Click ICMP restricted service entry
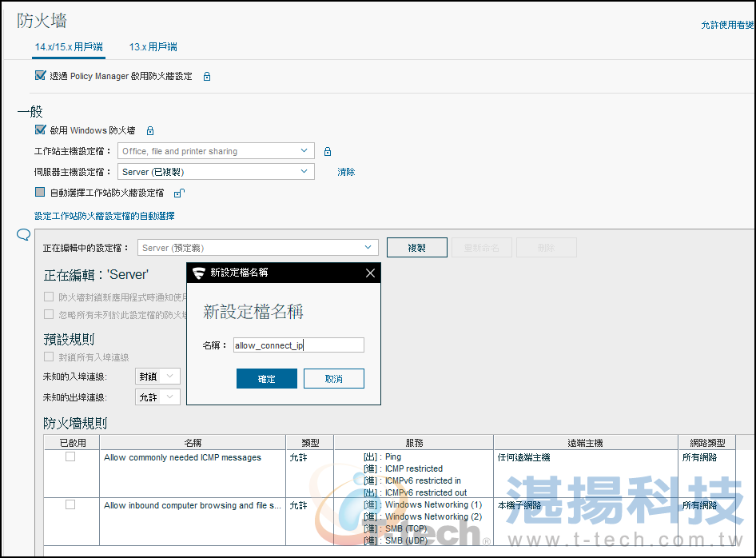Image resolution: width=756 pixels, height=558 pixels. (x=403, y=468)
